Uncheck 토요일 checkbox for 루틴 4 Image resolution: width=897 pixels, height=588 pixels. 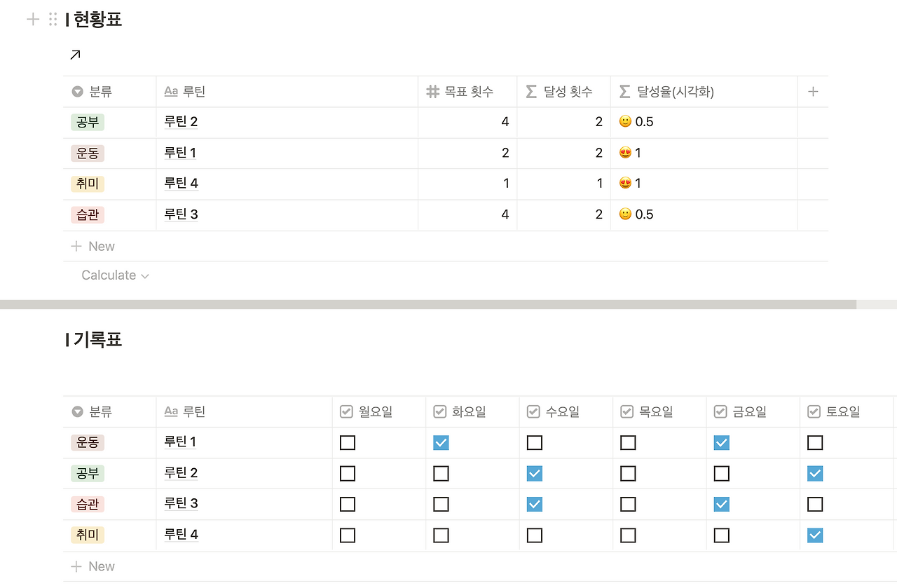pos(815,535)
